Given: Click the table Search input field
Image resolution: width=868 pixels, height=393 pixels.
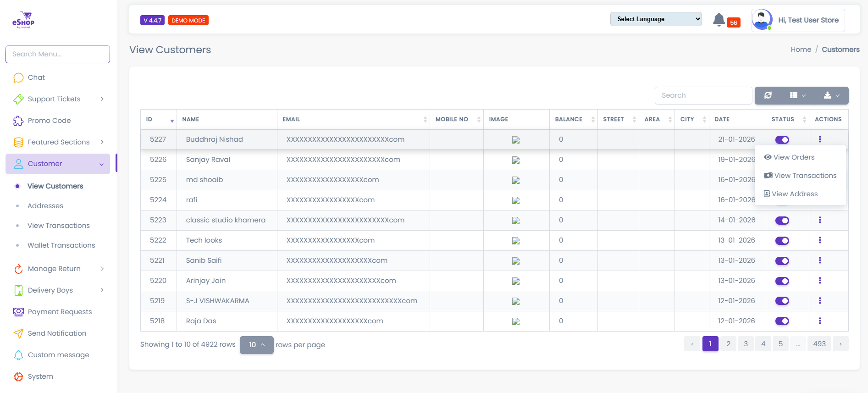Looking at the screenshot, I should (x=703, y=95).
